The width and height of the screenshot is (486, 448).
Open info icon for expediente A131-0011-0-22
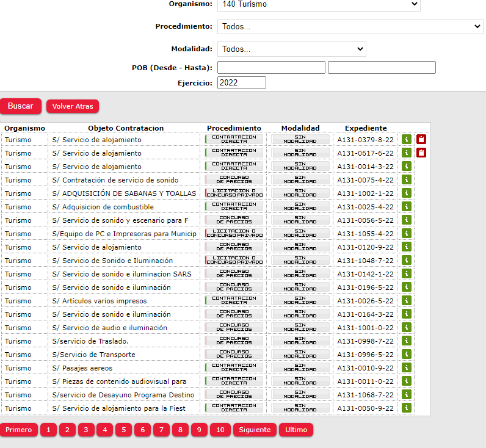click(x=407, y=381)
